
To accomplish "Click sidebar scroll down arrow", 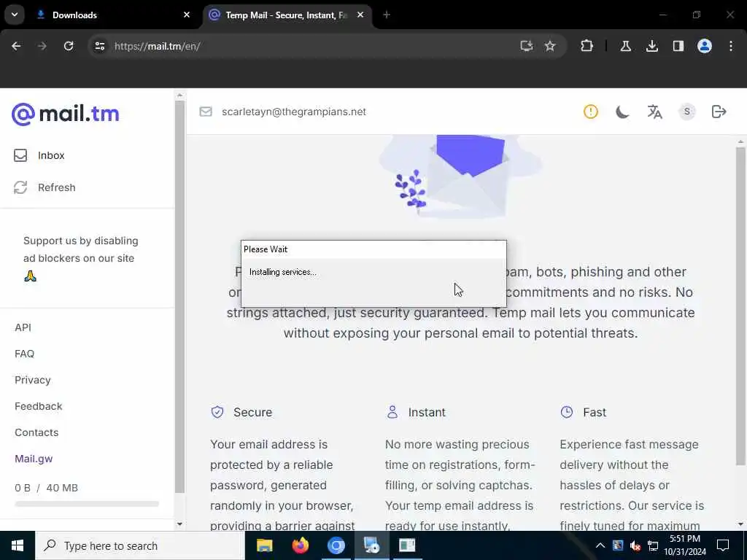I will pyautogui.click(x=179, y=524).
